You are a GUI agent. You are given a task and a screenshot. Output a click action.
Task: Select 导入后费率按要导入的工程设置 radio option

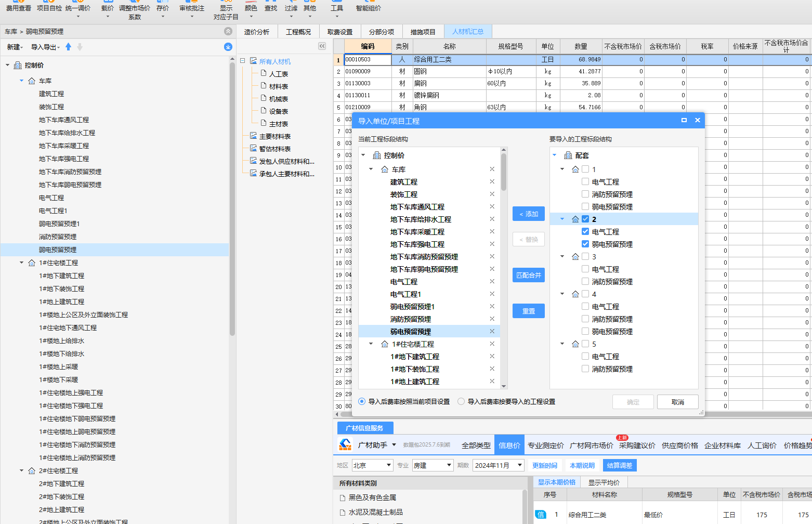461,401
